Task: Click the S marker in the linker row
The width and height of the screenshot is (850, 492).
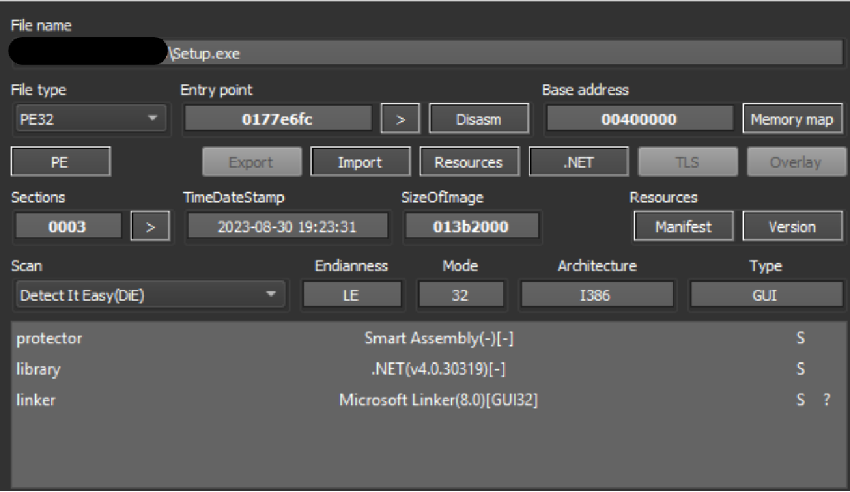Action: (800, 400)
